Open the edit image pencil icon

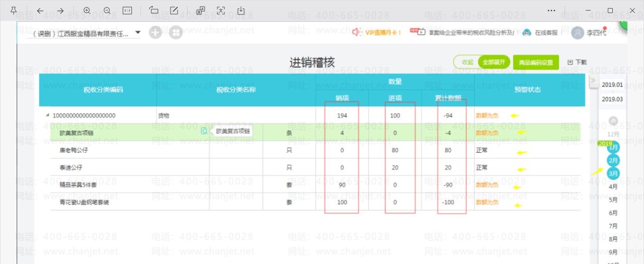pos(174,11)
